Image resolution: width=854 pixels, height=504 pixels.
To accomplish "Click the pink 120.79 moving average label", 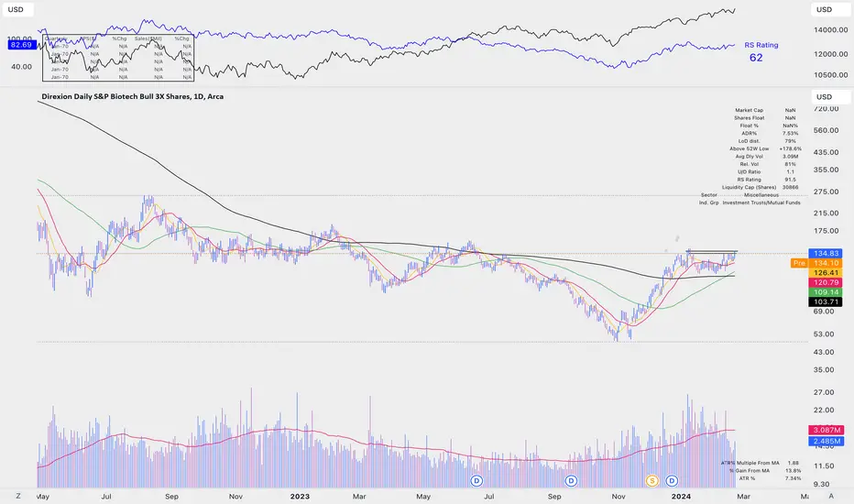I will click(827, 283).
